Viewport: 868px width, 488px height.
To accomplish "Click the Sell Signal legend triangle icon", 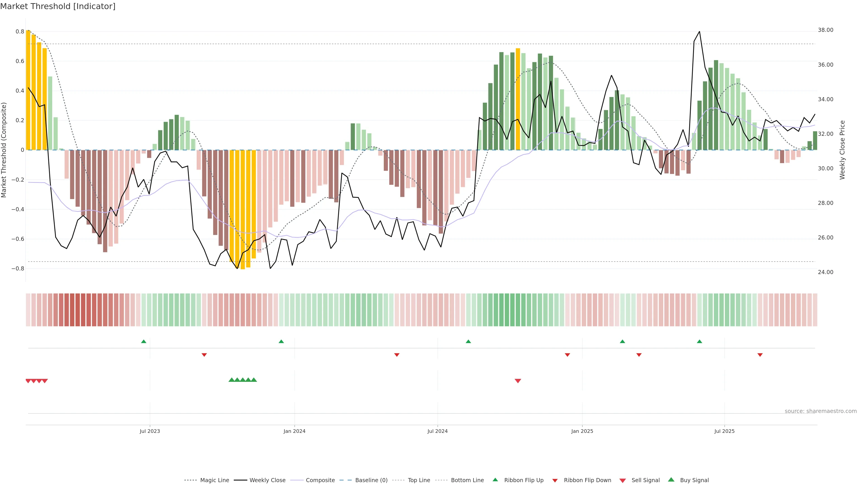I will click(622, 481).
